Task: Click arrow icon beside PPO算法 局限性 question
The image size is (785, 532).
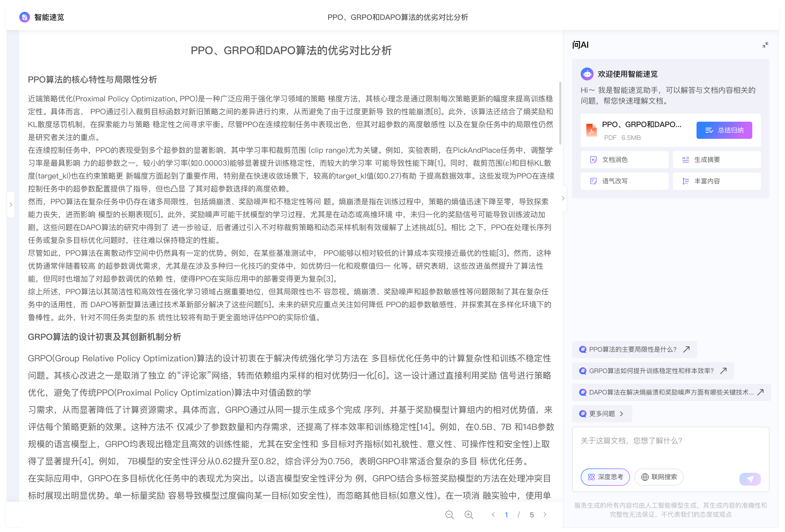Action: tap(686, 349)
